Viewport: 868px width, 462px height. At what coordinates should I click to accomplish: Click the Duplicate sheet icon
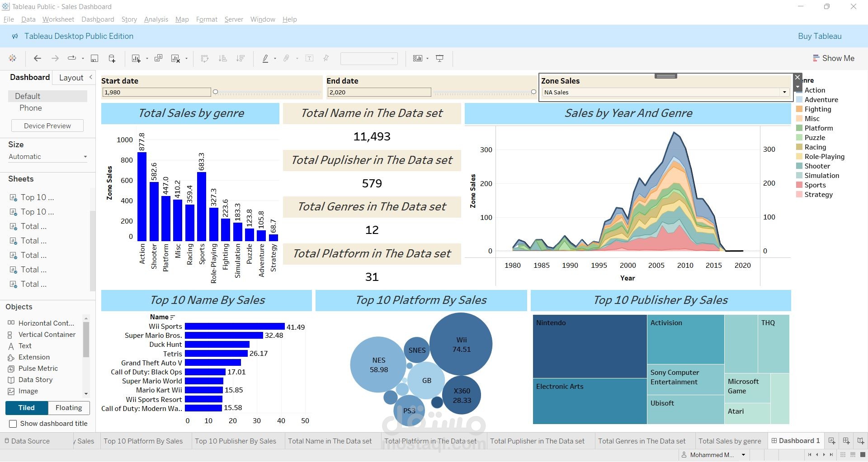point(158,58)
